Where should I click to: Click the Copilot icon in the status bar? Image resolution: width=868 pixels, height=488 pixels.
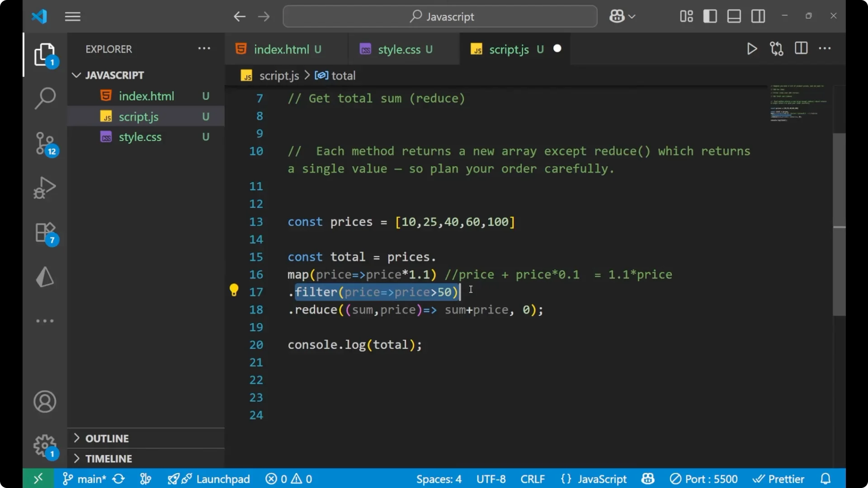(647, 479)
